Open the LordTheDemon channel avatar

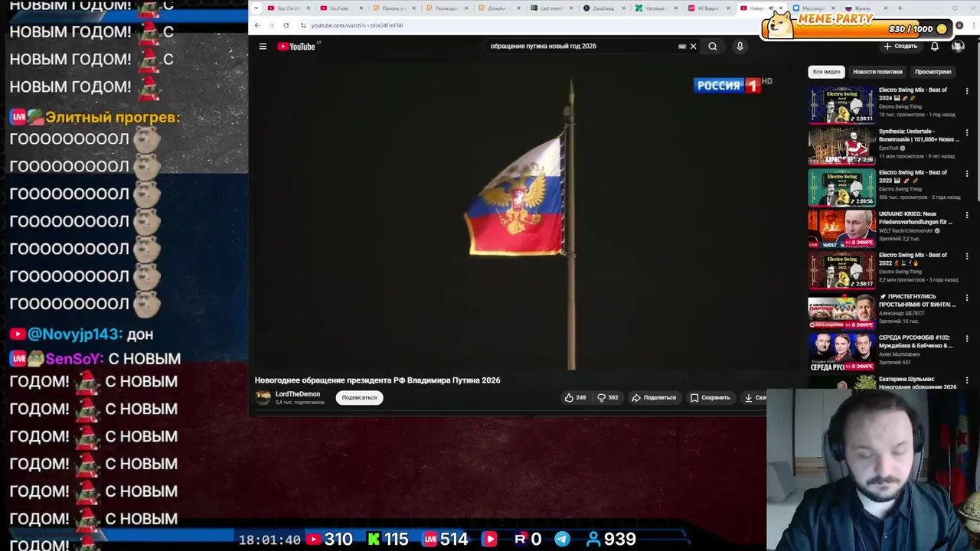click(x=263, y=398)
